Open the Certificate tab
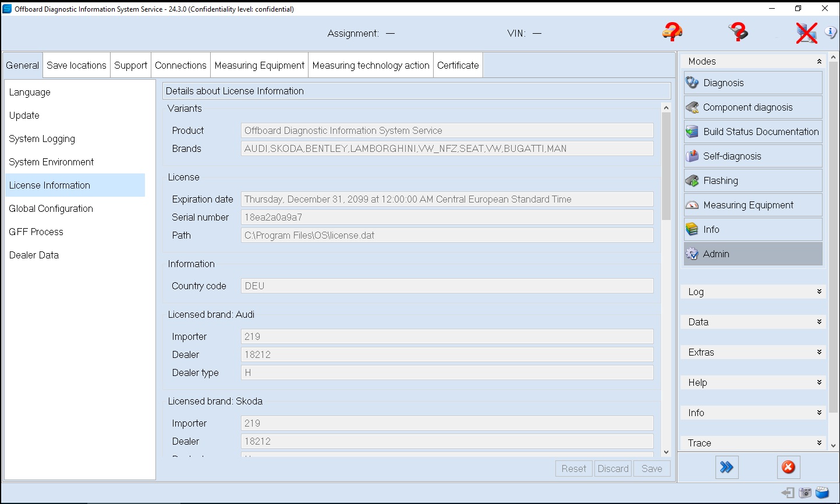Image resolution: width=840 pixels, height=504 pixels. pos(458,65)
